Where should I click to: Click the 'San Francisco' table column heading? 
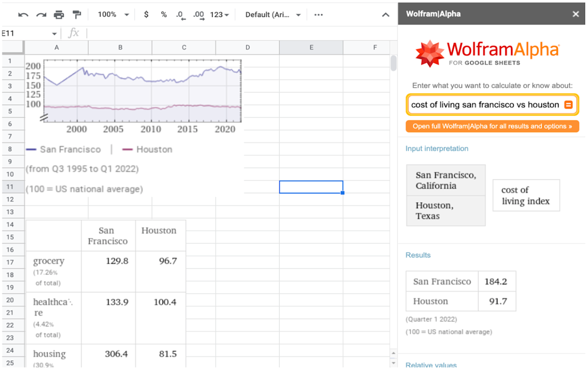coord(107,236)
